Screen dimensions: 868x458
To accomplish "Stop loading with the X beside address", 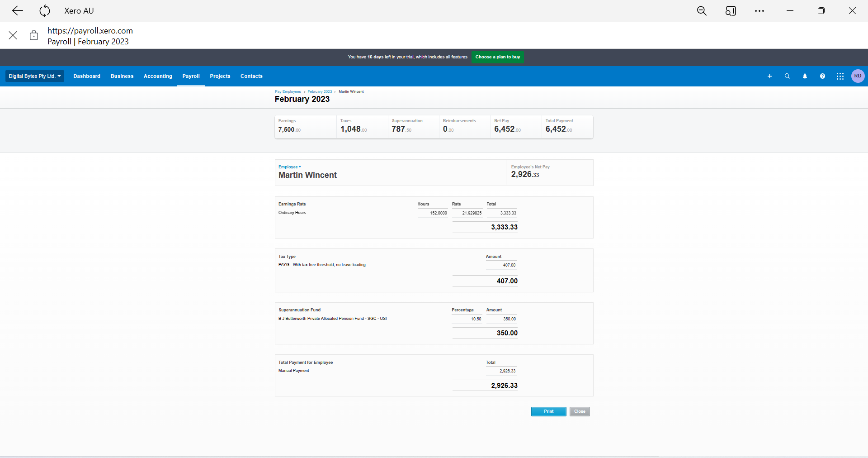I will tap(13, 35).
